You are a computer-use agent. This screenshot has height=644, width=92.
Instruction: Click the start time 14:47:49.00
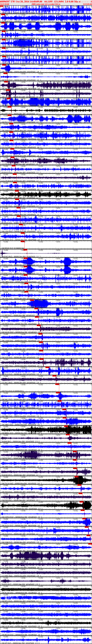(x=4, y=4)
